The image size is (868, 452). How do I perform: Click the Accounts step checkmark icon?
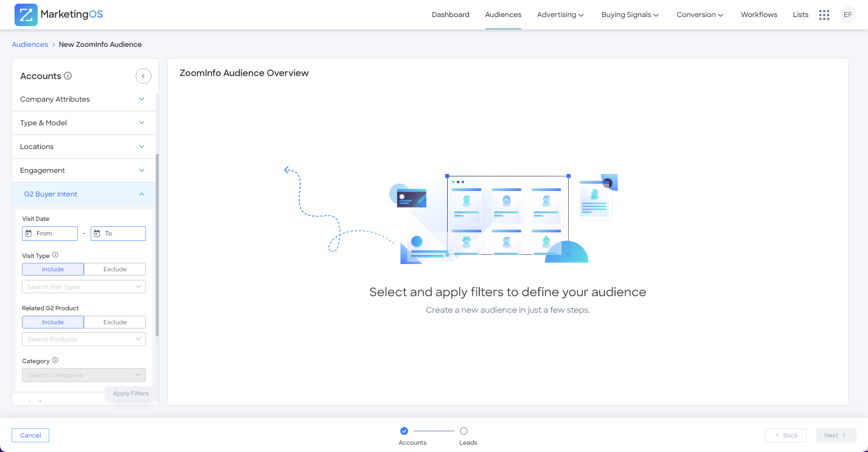click(404, 431)
